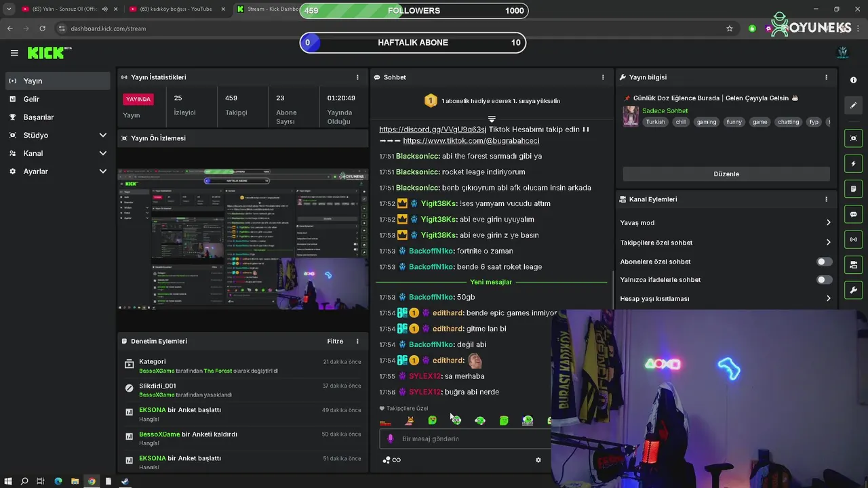Screen dimensions: 868x488
Task: Reload the page with browser refresh icon
Action: (42, 28)
